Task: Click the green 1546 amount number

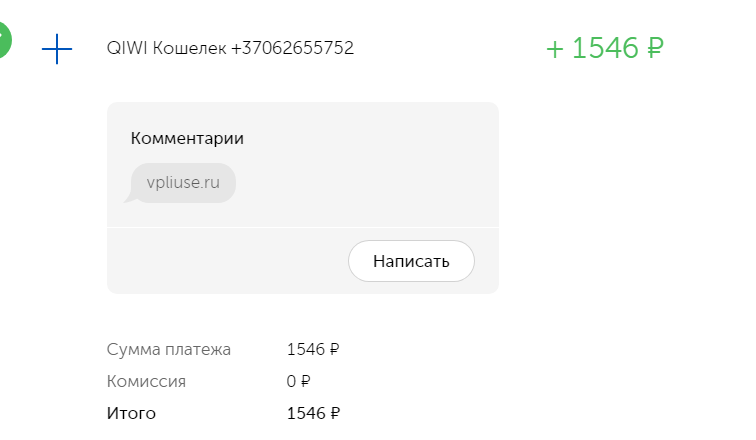Action: [605, 48]
